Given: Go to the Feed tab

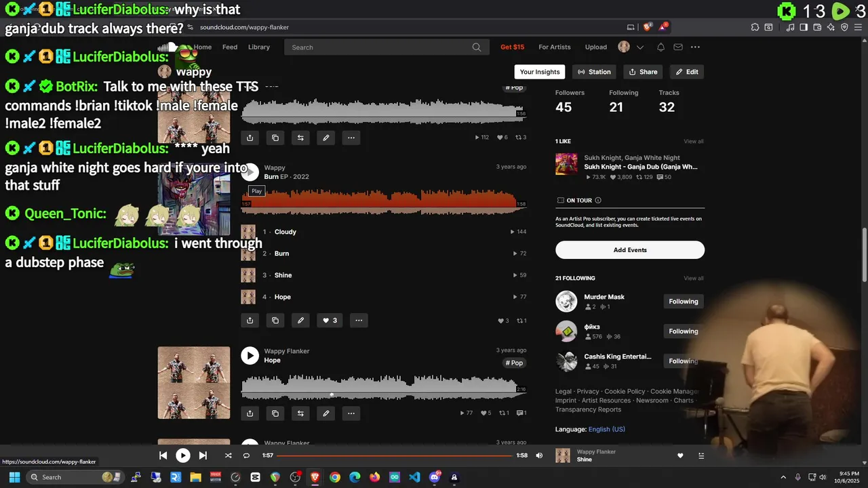Looking at the screenshot, I should coord(230,47).
